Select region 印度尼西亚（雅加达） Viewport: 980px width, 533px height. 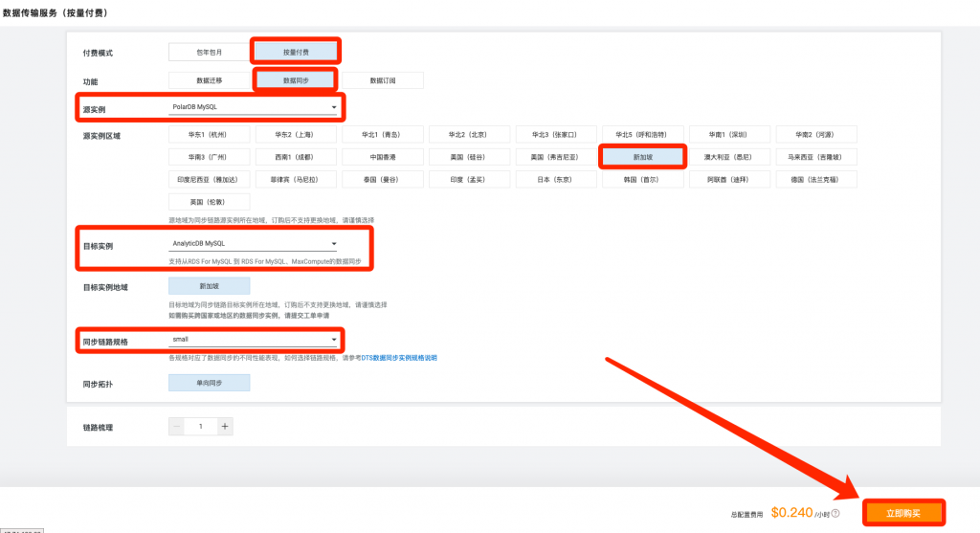point(209,179)
